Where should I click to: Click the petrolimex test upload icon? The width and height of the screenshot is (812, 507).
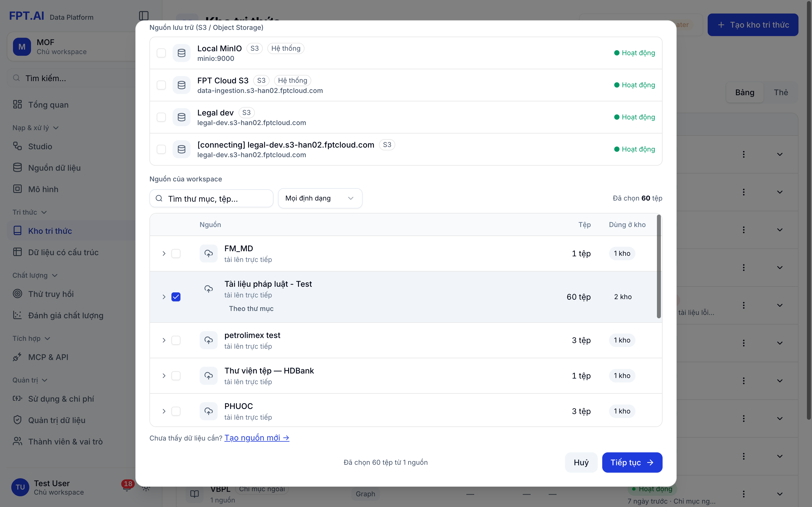pyautogui.click(x=209, y=340)
